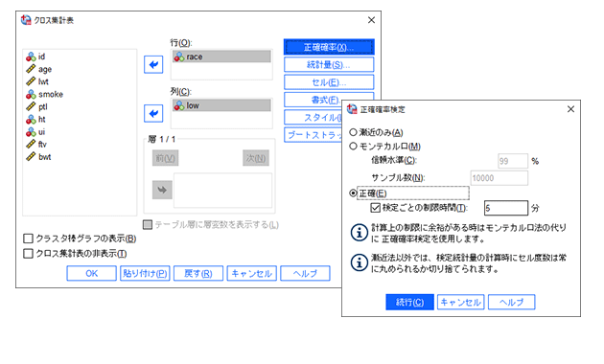Click ヘルプ in the 正確確率検定 dialog
Image resolution: width=604 pixels, height=364 pixels.
pos(512,302)
